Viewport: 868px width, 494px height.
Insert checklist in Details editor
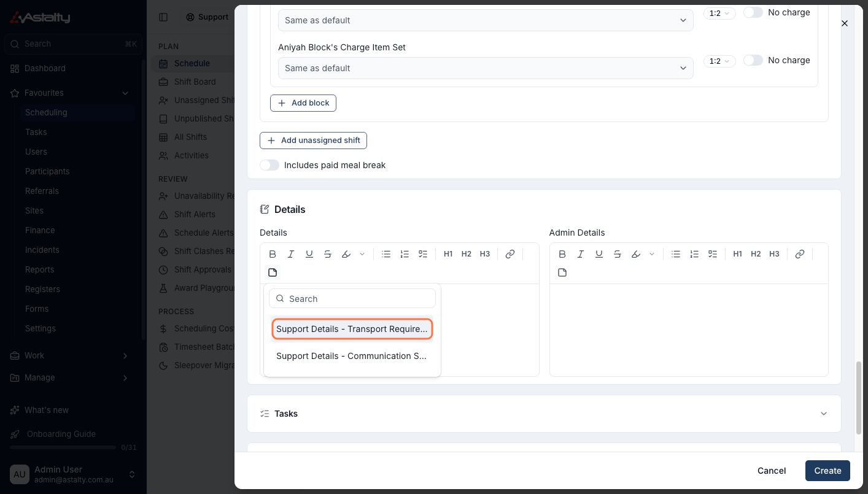point(423,254)
